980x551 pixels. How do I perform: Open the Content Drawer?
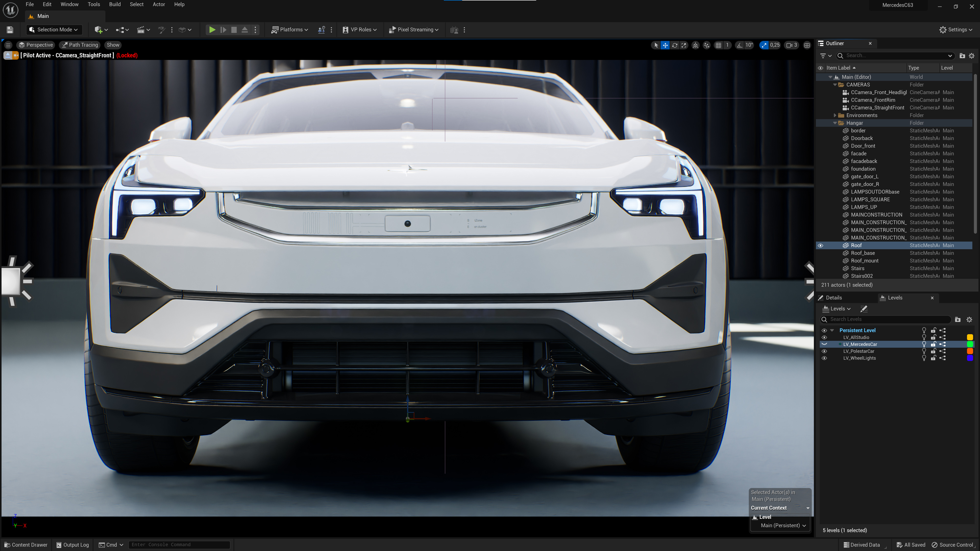(x=25, y=545)
